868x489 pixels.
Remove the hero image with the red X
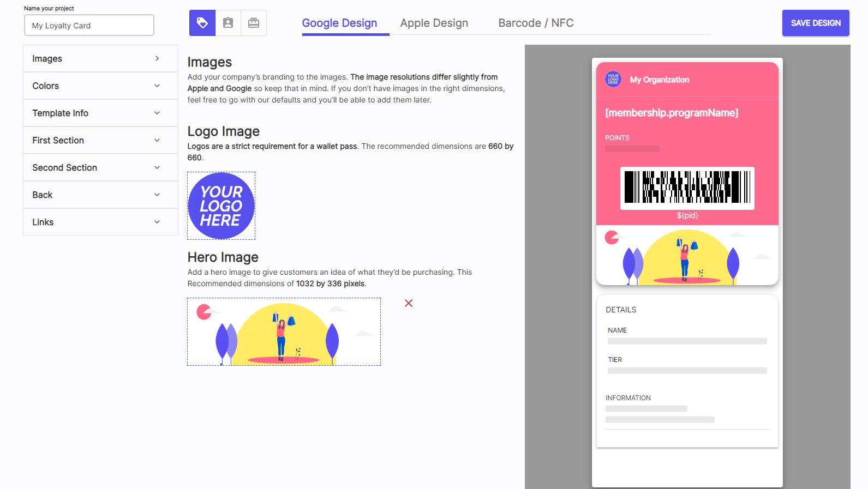(x=409, y=303)
